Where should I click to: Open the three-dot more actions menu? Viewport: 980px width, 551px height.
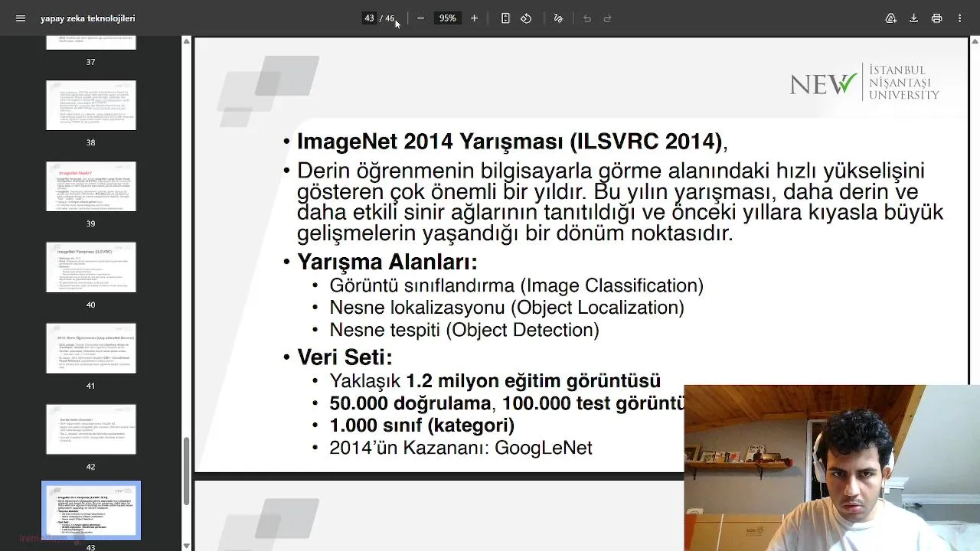coord(959,18)
